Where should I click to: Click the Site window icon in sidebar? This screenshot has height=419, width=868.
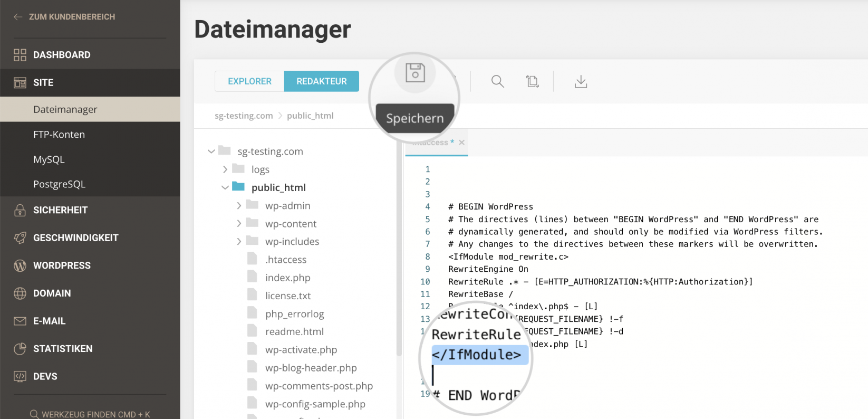click(20, 82)
